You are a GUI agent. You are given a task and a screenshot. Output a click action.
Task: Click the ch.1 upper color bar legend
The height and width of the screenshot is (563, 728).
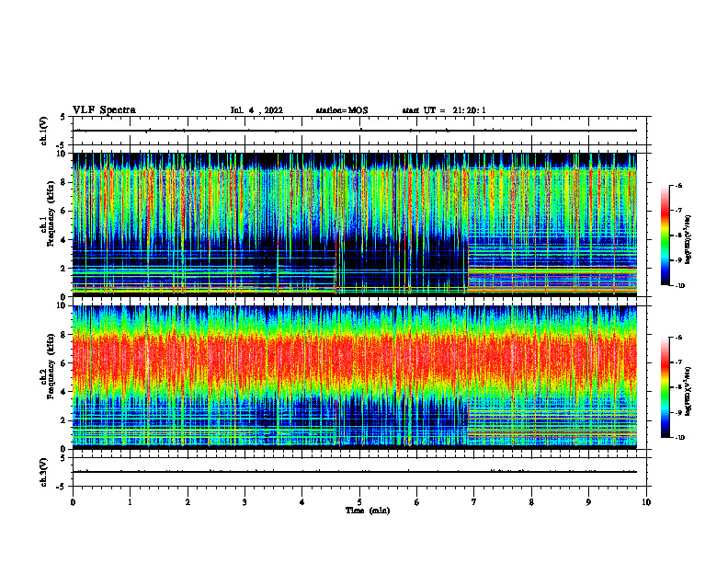click(665, 236)
